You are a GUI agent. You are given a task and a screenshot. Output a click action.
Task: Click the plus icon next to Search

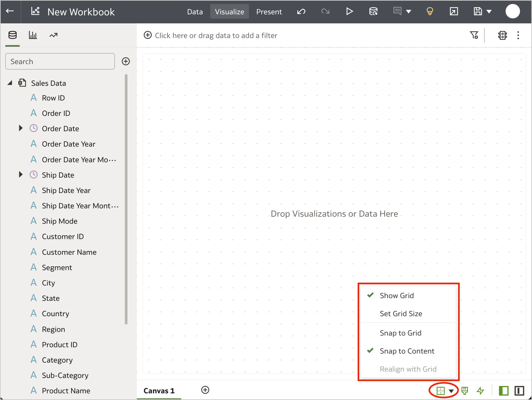tap(126, 61)
